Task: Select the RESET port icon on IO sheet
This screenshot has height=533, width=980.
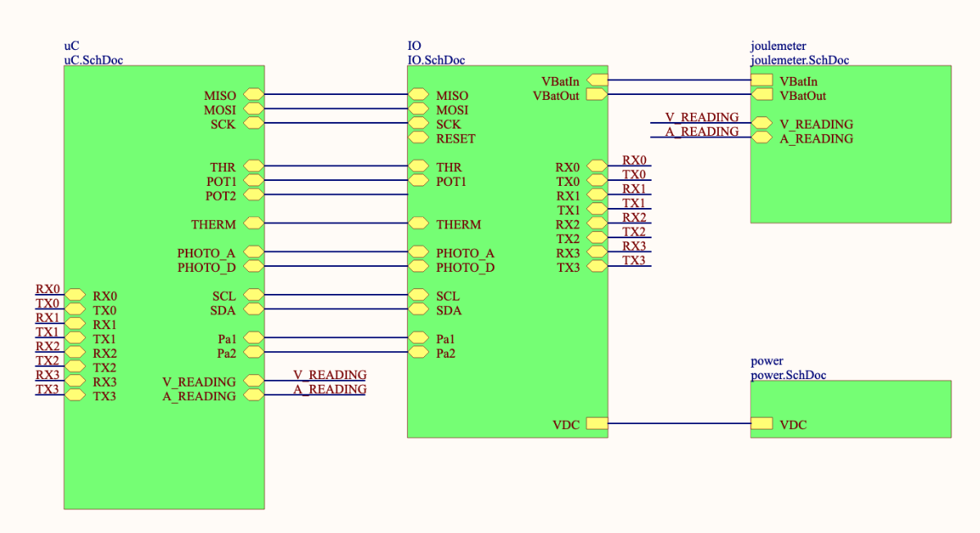Action: 418,138
